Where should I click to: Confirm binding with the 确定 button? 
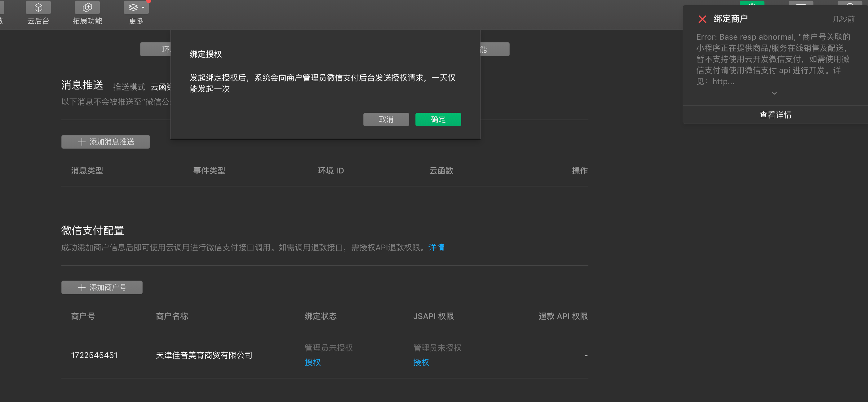tap(438, 119)
